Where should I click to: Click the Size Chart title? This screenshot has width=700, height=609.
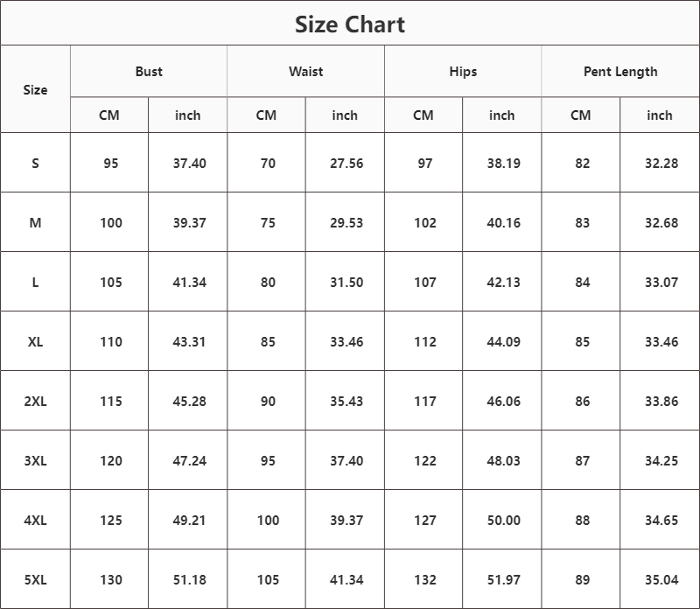349,24
